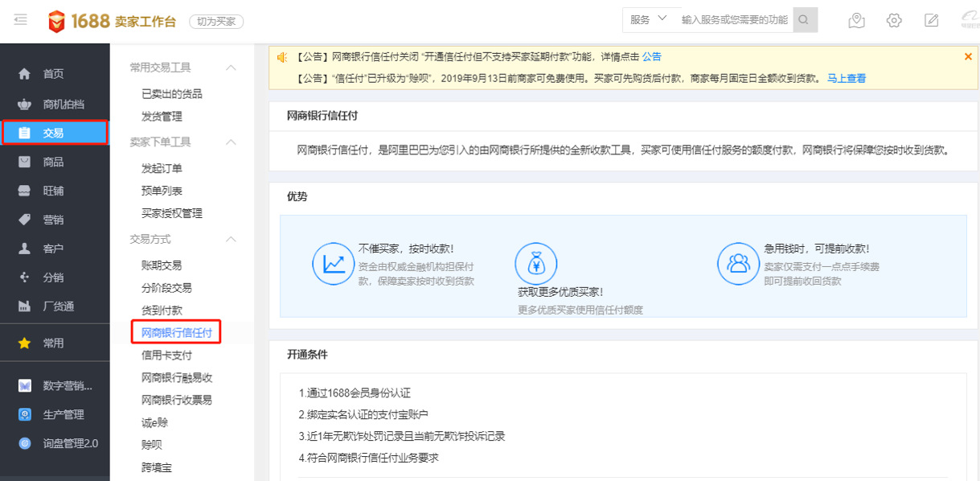This screenshot has width=980, height=481.
Task: Click the factory icon beside 厂货通
Action: [25, 306]
